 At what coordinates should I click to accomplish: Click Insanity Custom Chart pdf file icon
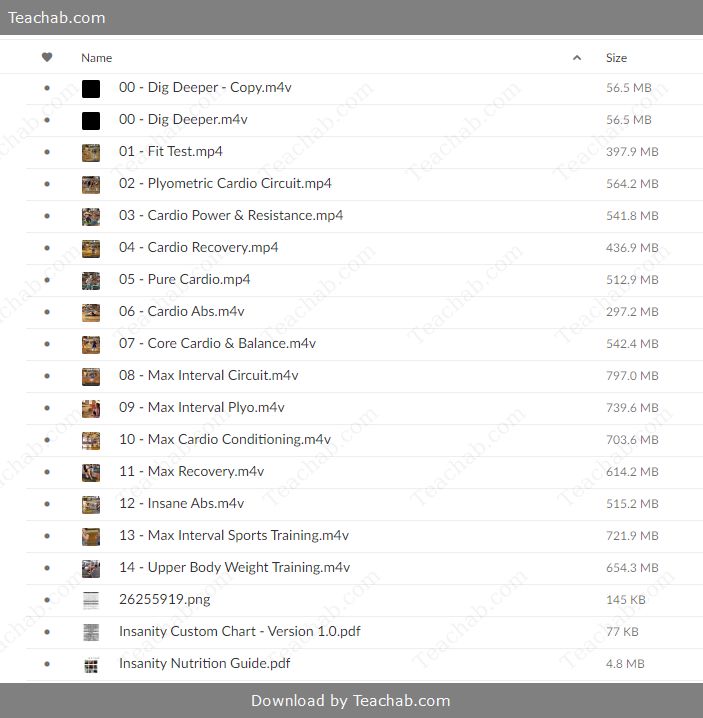[91, 633]
